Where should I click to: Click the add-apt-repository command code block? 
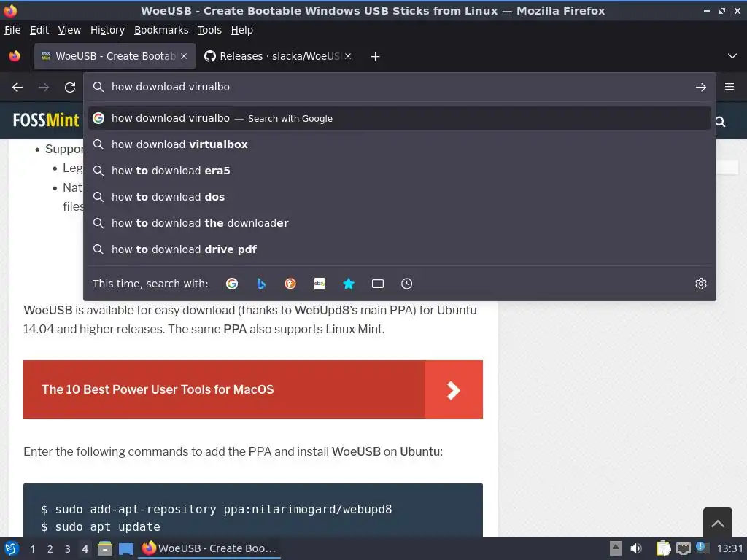point(253,510)
